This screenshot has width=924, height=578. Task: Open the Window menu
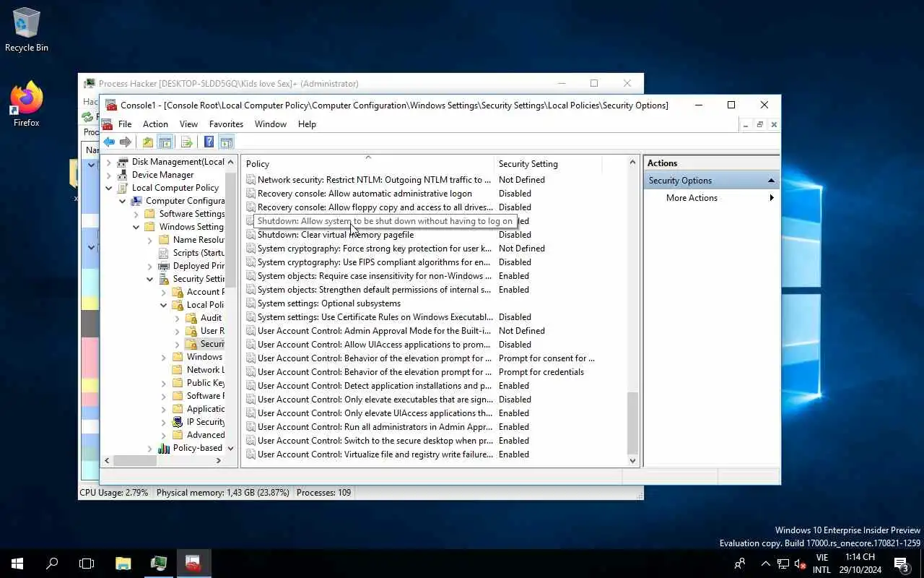(x=271, y=124)
